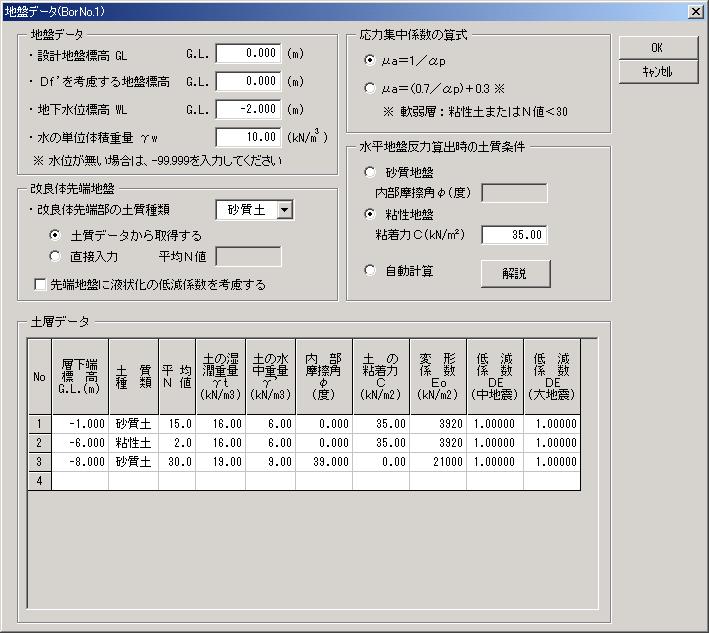Click Df'を考慮する地盤標高 input field
This screenshot has width=709, height=633.
coord(248,81)
